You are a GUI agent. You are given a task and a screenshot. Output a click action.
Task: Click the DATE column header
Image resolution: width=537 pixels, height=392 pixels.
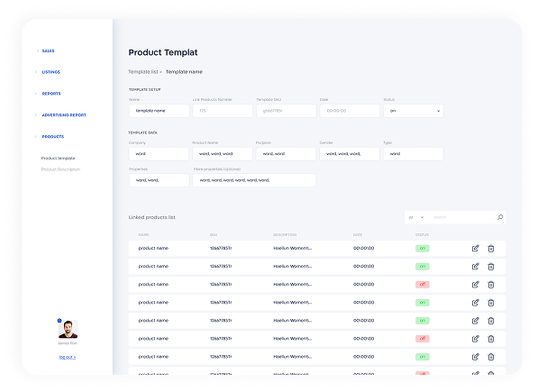[x=358, y=234]
